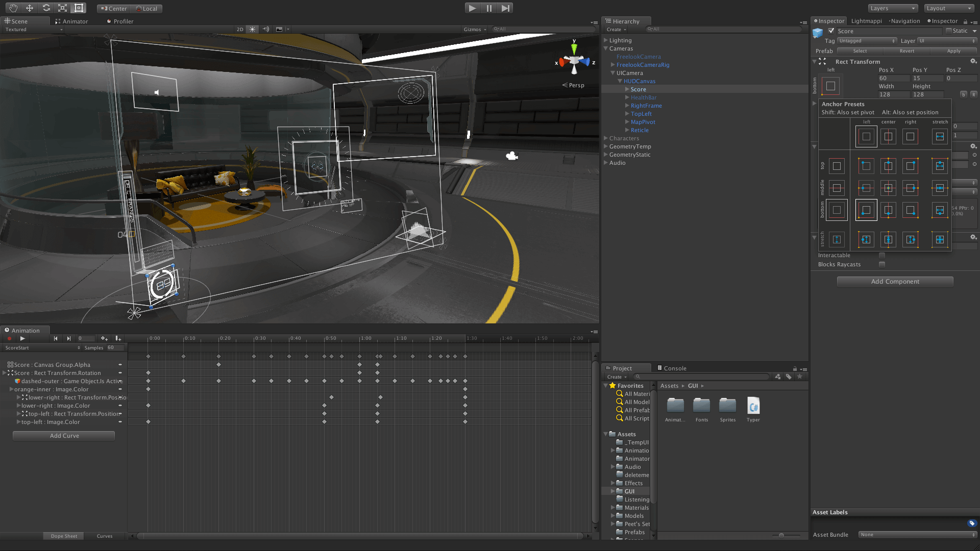The height and width of the screenshot is (551, 980).
Task: Toggle the Score object active checkbox
Action: pyautogui.click(x=831, y=31)
